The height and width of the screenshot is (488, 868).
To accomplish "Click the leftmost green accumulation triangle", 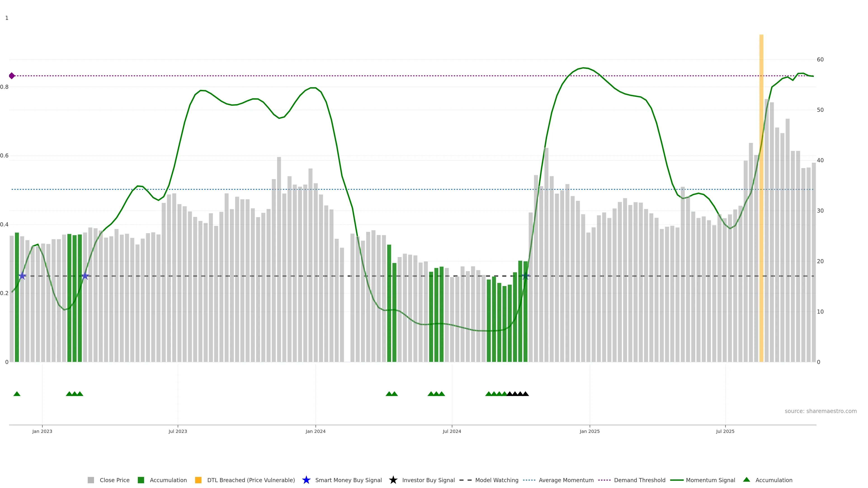I will (x=17, y=394).
